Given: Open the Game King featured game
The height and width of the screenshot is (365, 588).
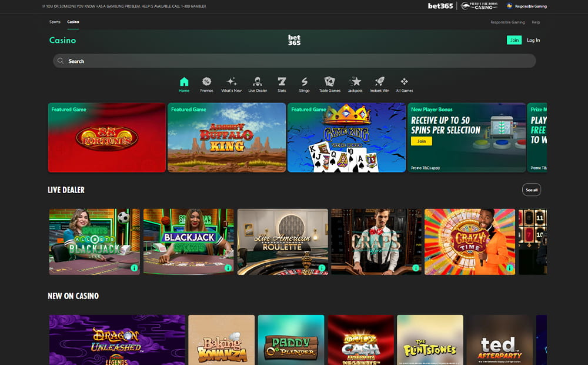Looking at the screenshot, I should pos(346,137).
